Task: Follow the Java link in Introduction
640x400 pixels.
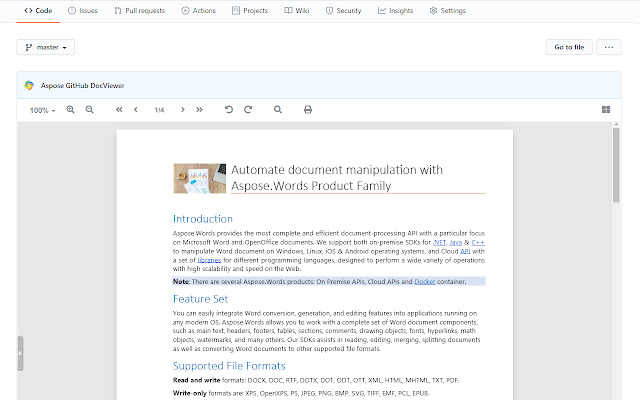Action: [x=456, y=242]
